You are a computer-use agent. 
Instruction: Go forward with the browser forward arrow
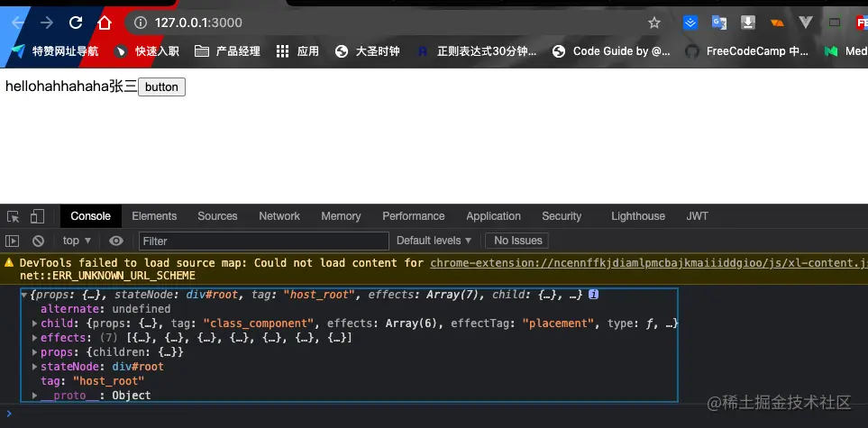point(47,23)
